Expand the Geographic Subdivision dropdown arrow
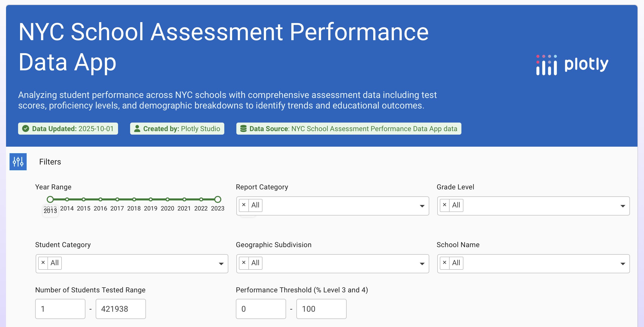The image size is (644, 327). click(x=422, y=264)
